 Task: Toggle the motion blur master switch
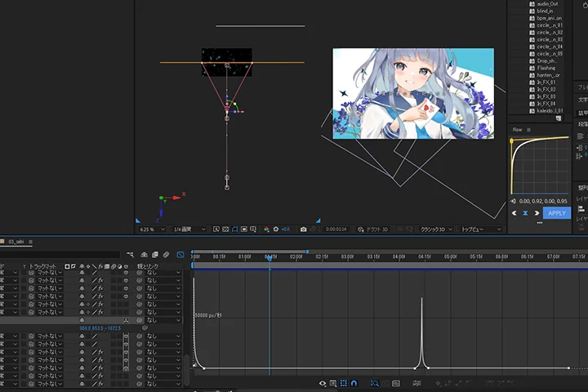(x=166, y=255)
